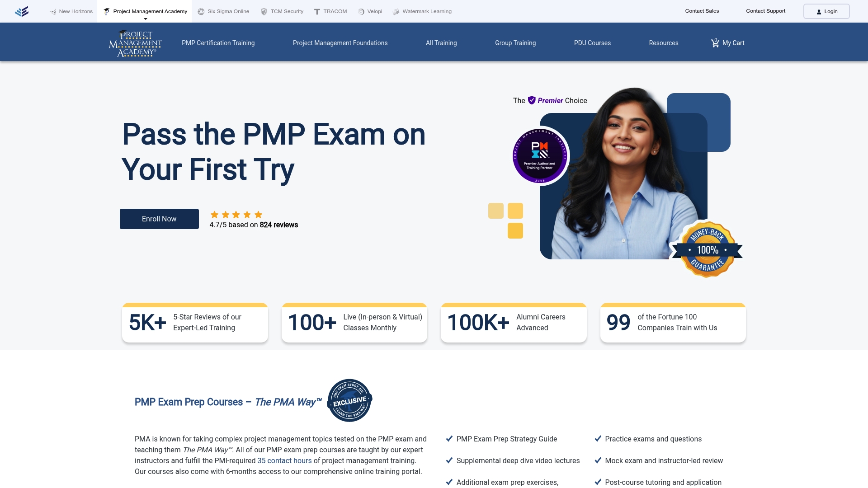Expand the Project Management Academy tab dropdown arrow
This screenshot has height=488, width=868.
click(x=146, y=19)
